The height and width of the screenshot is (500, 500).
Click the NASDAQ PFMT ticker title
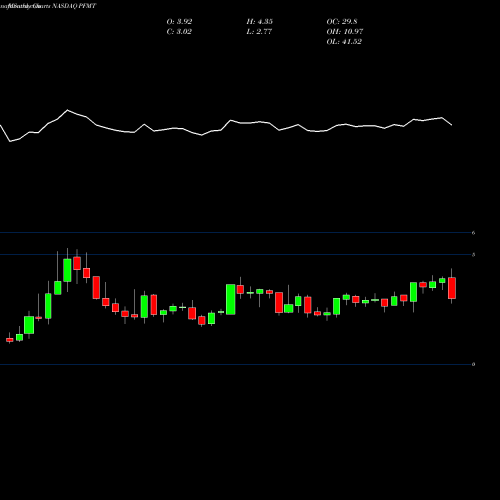(x=74, y=6)
